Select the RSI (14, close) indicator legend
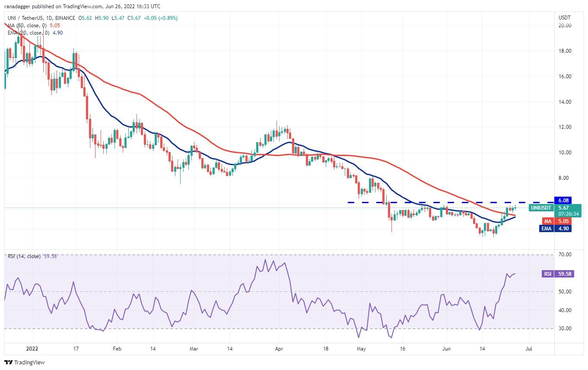Image resolution: width=588 pixels, height=370 pixels. (24, 256)
